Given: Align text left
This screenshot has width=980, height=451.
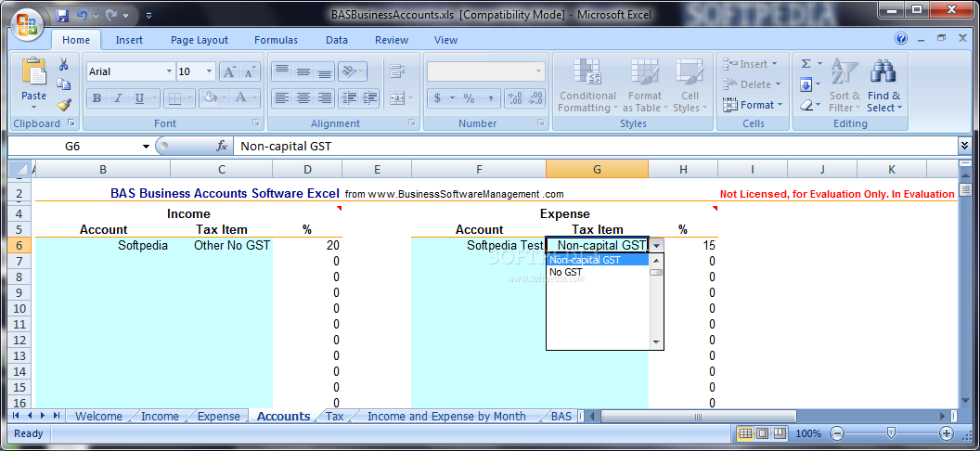Looking at the screenshot, I should point(282,98).
